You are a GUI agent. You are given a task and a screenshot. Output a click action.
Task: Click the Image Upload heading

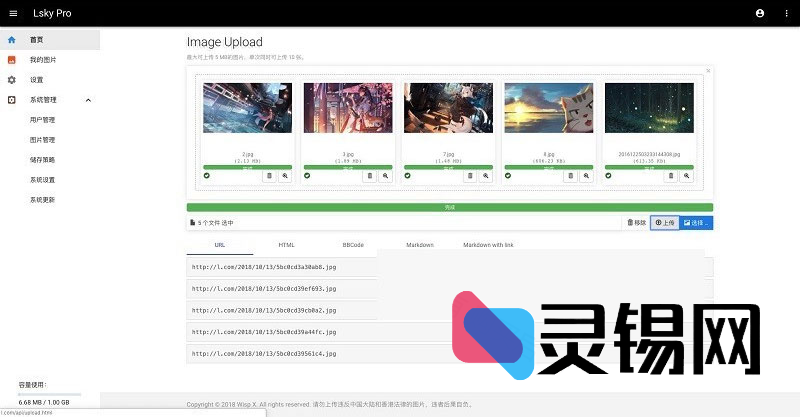click(224, 42)
